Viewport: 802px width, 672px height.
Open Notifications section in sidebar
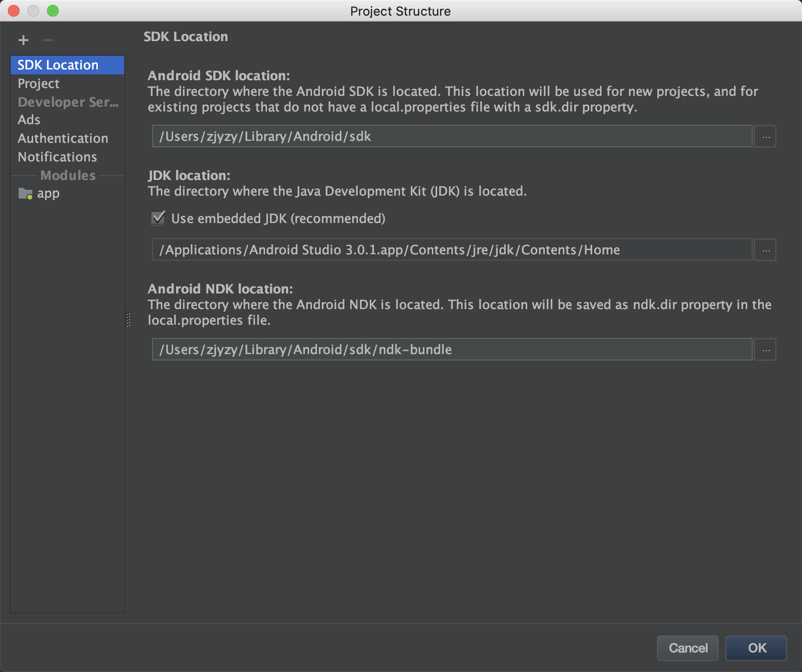(x=67, y=157)
